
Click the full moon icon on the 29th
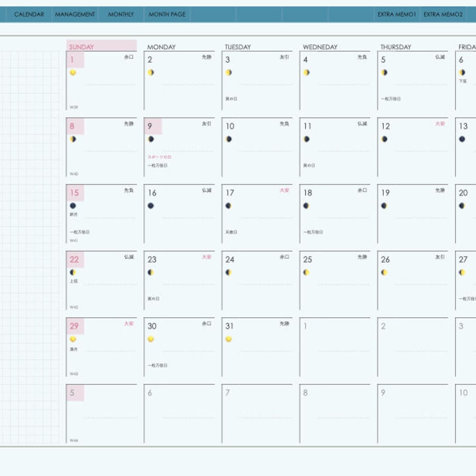pos(73,339)
